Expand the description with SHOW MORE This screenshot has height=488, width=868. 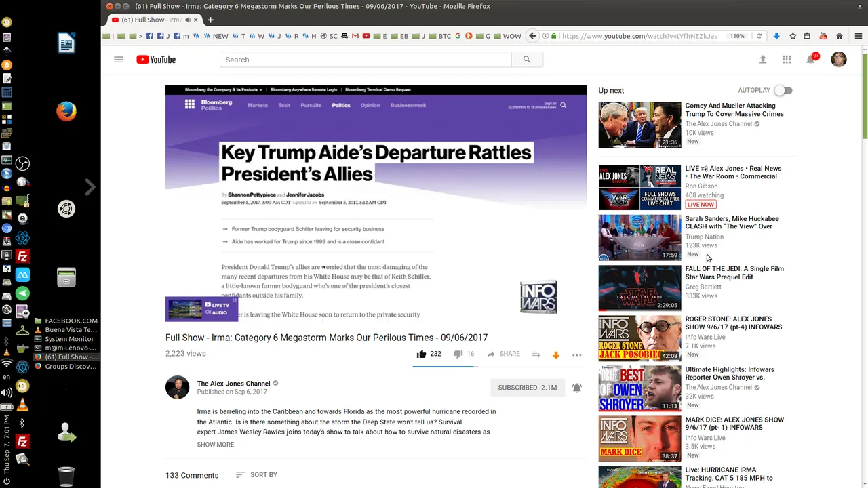point(216,445)
